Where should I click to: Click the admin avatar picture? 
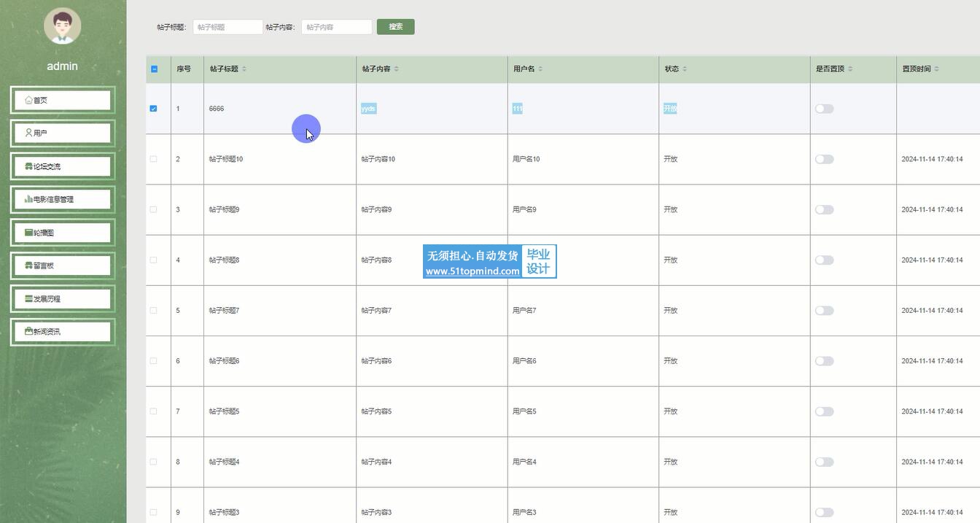[x=62, y=26]
